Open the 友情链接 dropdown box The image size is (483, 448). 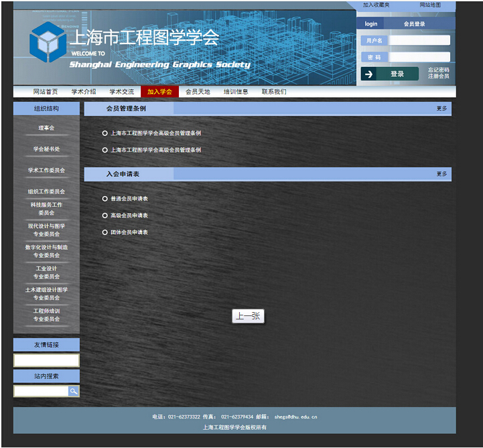(x=46, y=360)
